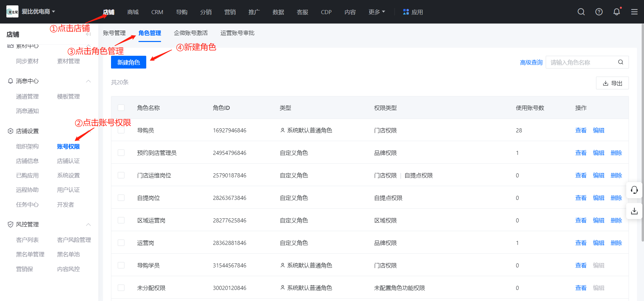
Task: Open the hamburger menu icon at top right
Action: point(634,12)
